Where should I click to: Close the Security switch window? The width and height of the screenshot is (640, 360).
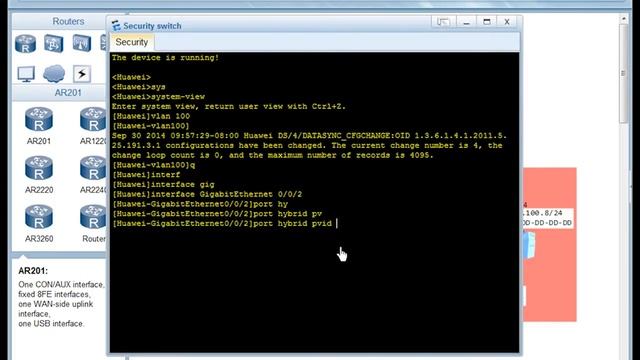[x=507, y=22]
